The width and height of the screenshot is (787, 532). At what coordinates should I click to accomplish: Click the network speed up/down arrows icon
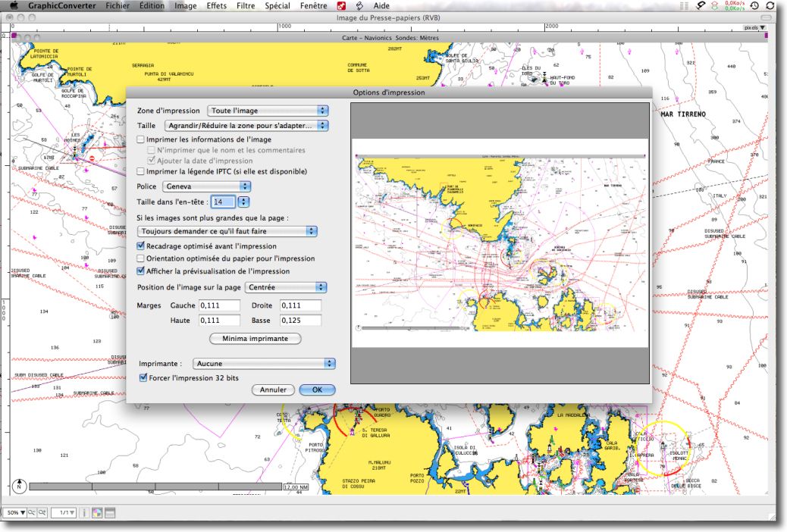[715, 5]
